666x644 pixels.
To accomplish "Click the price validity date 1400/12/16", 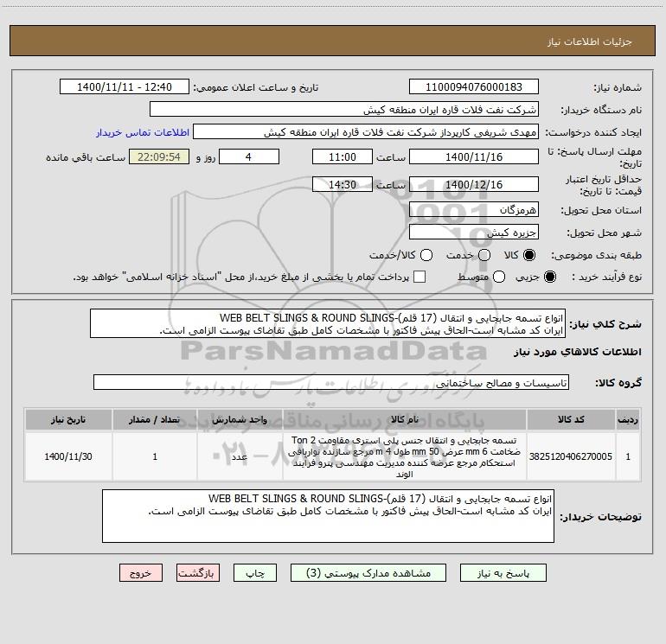I will click(474, 184).
